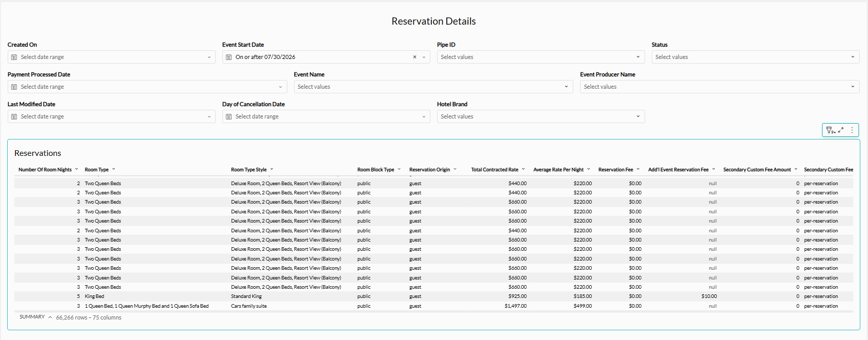Screen dimensions: 868x340
Task: Clear the Event Start Date filter value
Action: point(415,57)
